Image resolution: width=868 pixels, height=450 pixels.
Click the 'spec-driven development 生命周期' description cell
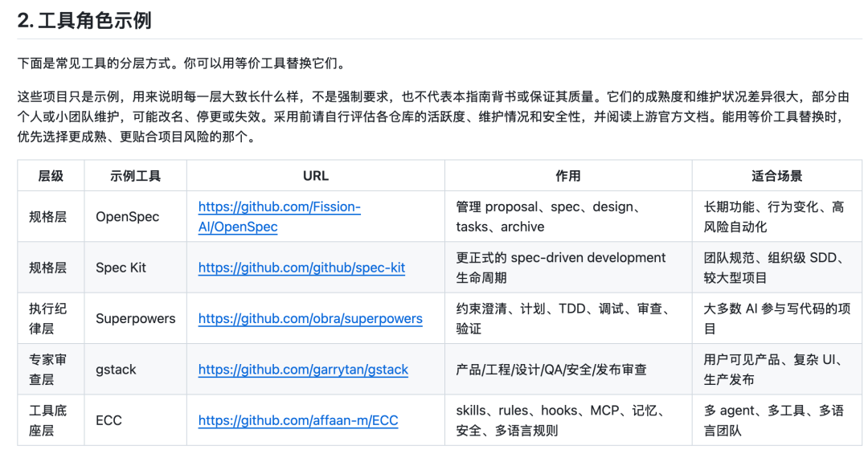pyautogui.click(x=568, y=268)
